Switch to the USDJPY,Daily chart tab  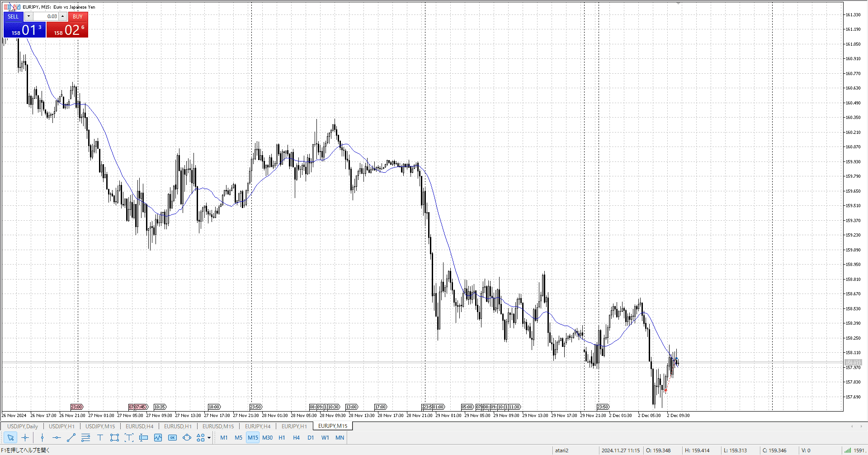pos(23,426)
